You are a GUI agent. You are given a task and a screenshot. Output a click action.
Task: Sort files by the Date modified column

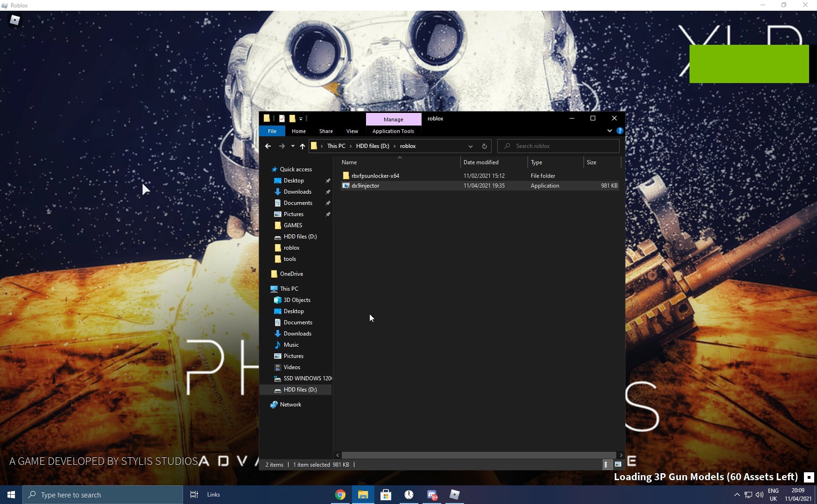[481, 162]
